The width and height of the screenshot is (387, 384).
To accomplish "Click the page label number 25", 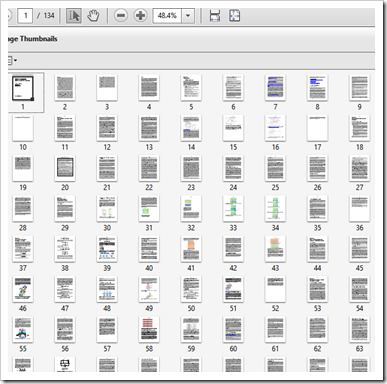I will (x=275, y=187).
